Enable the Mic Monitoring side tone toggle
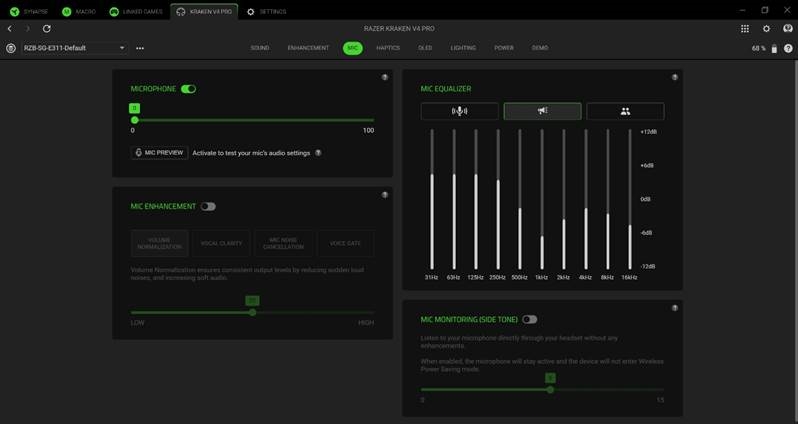The height and width of the screenshot is (424, 798). [530, 320]
